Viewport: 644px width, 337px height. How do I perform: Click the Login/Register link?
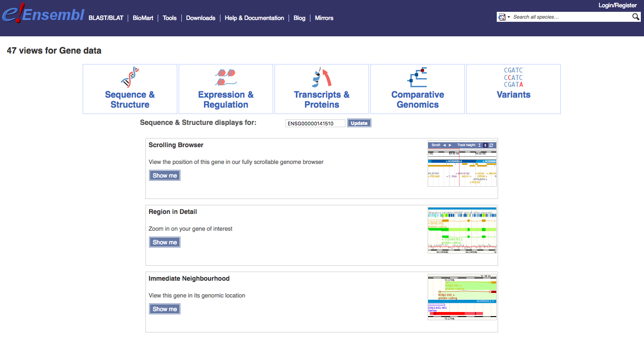(x=618, y=5)
